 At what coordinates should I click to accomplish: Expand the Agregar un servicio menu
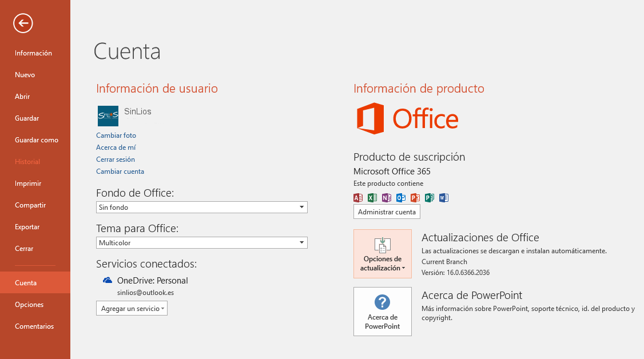[132, 308]
